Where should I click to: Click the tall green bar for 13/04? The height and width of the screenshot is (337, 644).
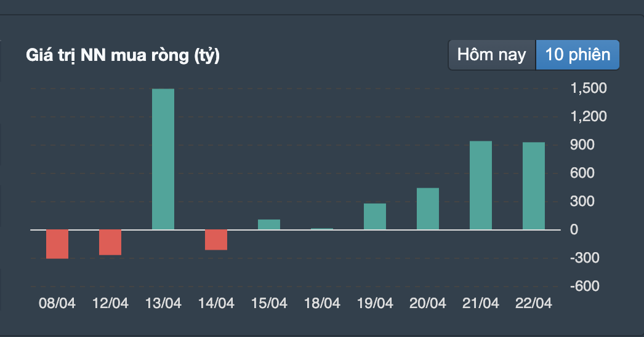163,159
